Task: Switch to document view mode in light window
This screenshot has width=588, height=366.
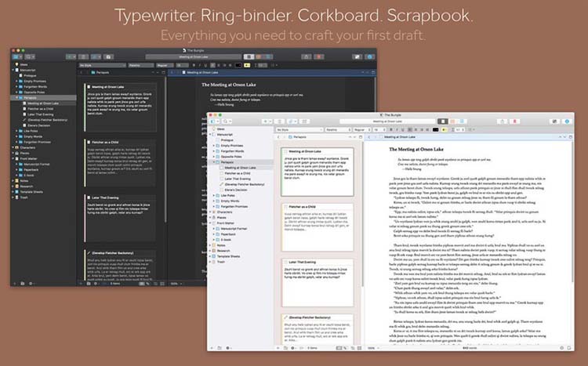Action: click(x=443, y=121)
